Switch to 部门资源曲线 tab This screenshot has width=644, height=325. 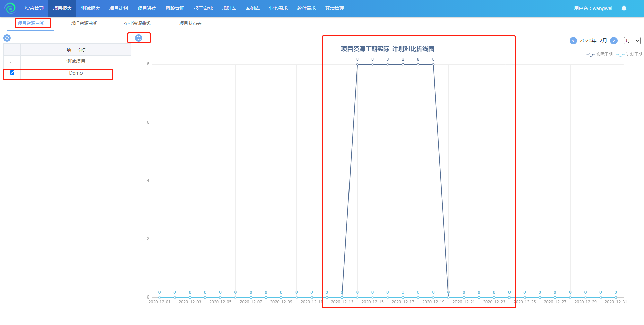84,23
